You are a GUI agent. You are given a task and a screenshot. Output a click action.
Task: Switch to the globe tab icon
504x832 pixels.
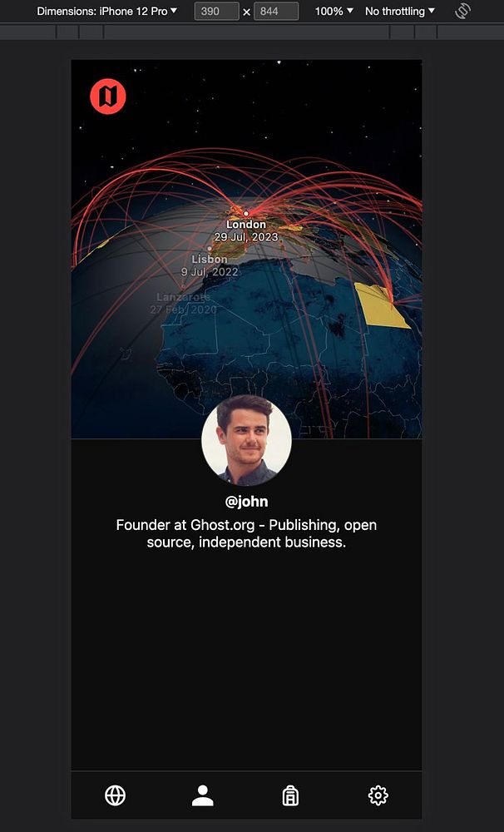115,795
